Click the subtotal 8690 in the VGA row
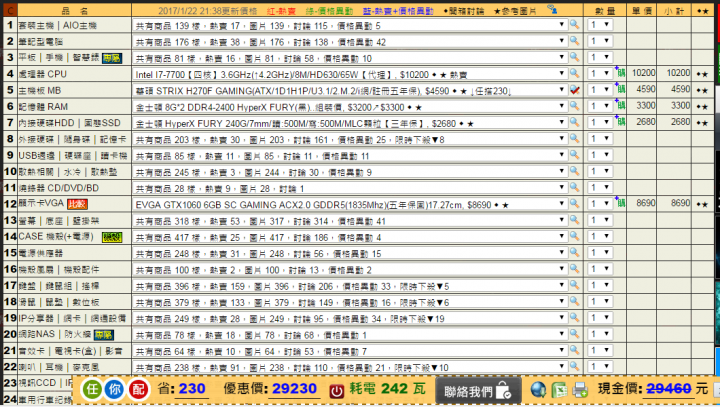720x407 pixels. (x=680, y=203)
